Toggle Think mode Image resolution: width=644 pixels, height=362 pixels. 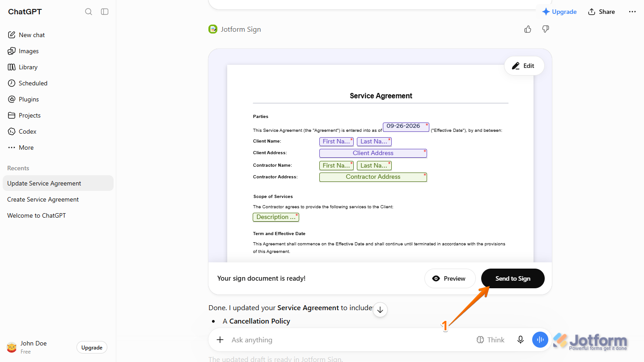[491, 340]
